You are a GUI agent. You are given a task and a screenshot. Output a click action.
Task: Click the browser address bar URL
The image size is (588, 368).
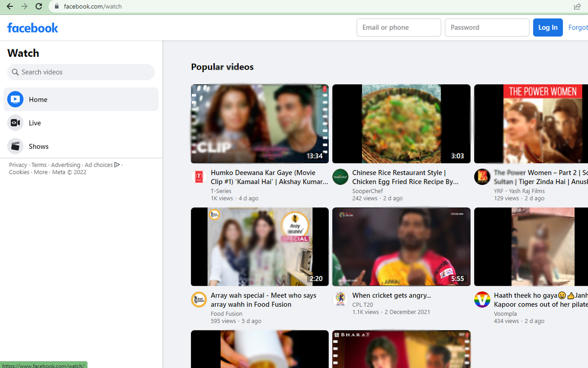[93, 6]
